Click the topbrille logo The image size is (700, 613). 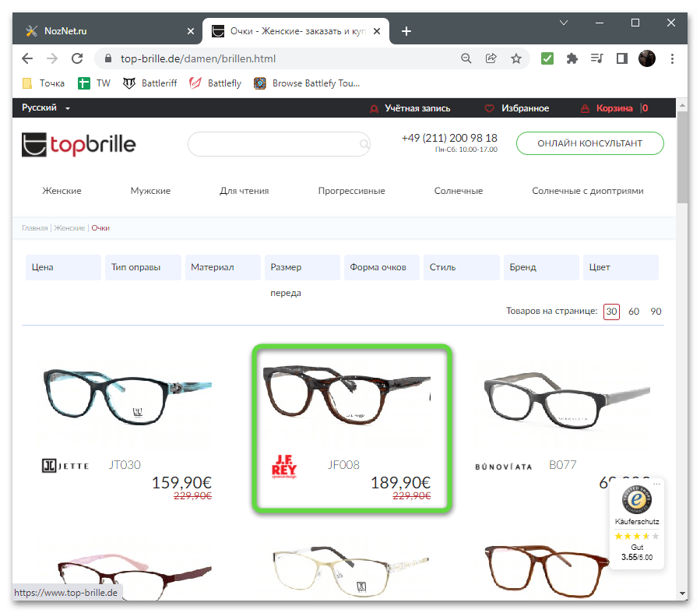click(79, 145)
